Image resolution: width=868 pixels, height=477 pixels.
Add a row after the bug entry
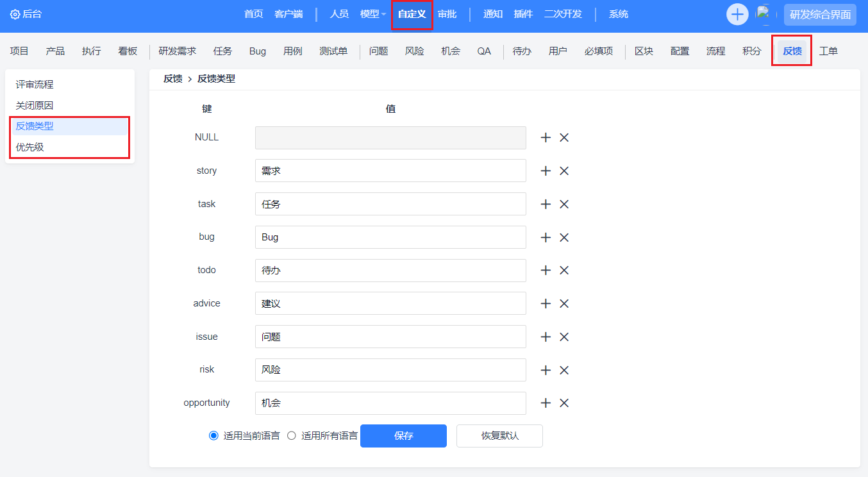tap(546, 237)
